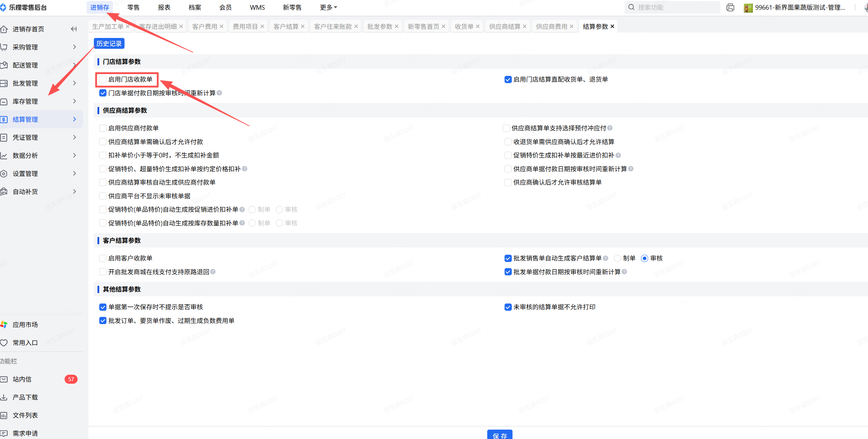Check 启用供应商付款单 option
Image resolution: width=868 pixels, height=439 pixels.
103,128
